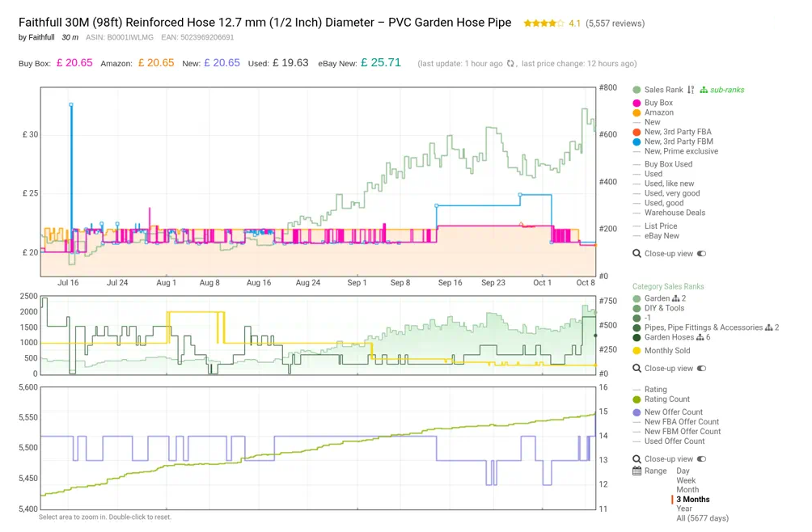This screenshot has height=532, width=812.
Task: Switch offer chart Close-up view toggle
Action: (702, 459)
